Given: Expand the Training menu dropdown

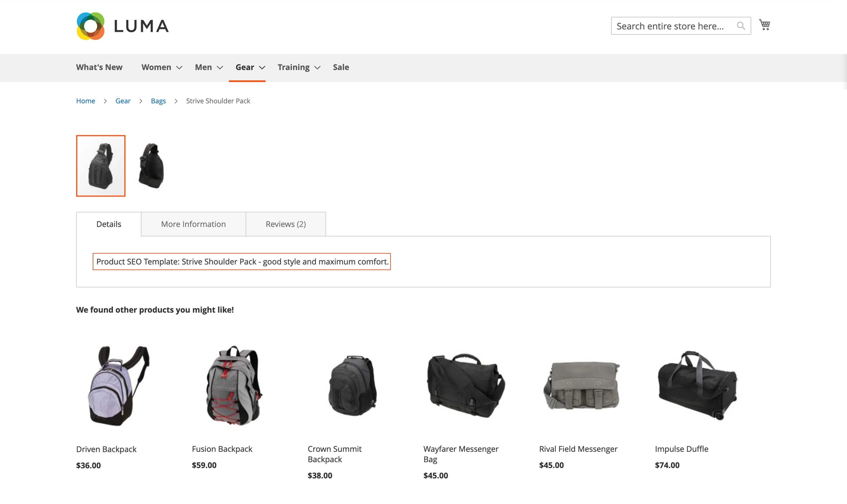Looking at the screenshot, I should 294,67.
